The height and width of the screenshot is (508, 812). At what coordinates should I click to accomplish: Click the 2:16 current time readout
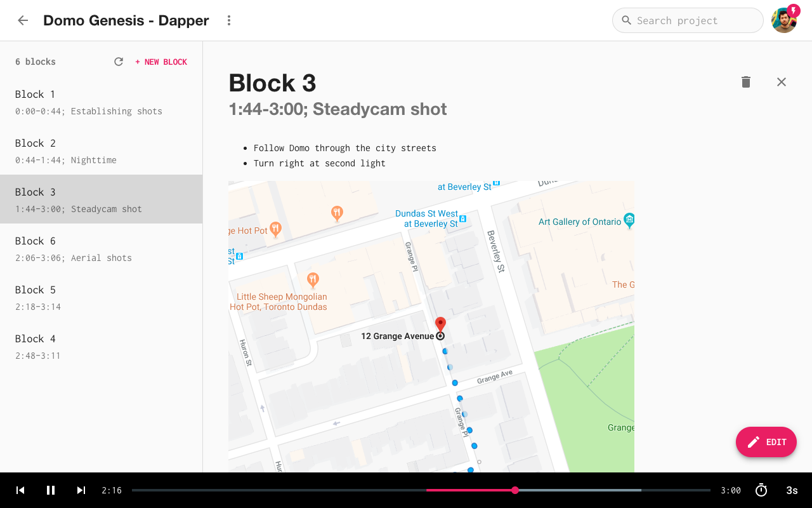[x=112, y=490]
